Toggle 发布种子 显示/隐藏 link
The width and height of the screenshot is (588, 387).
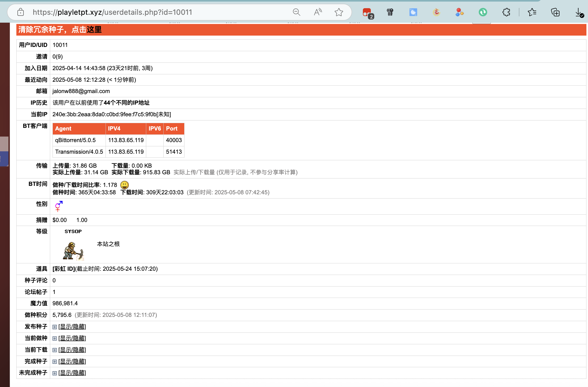point(72,327)
